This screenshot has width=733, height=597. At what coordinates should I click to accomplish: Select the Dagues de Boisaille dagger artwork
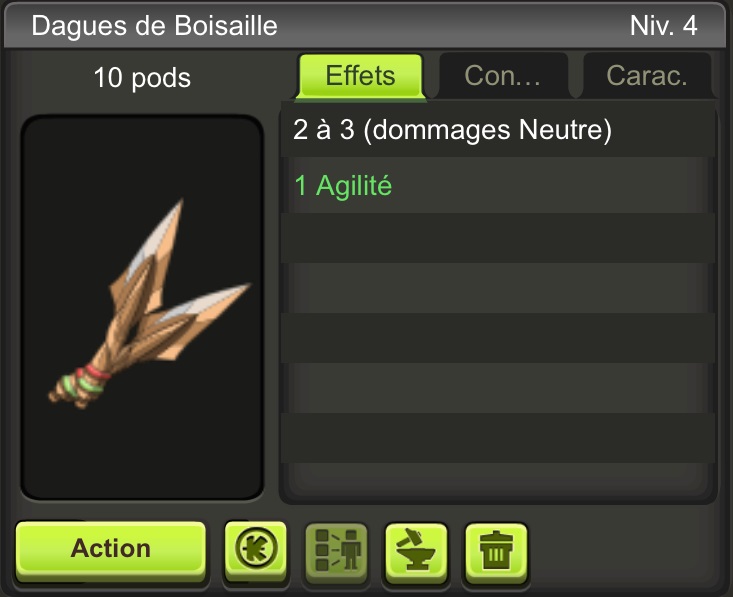150,304
